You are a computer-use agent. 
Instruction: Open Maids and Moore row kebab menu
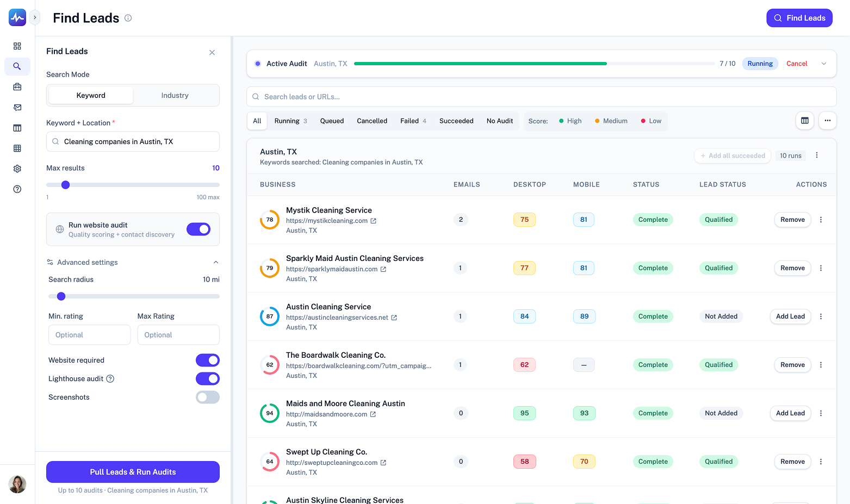point(821,413)
